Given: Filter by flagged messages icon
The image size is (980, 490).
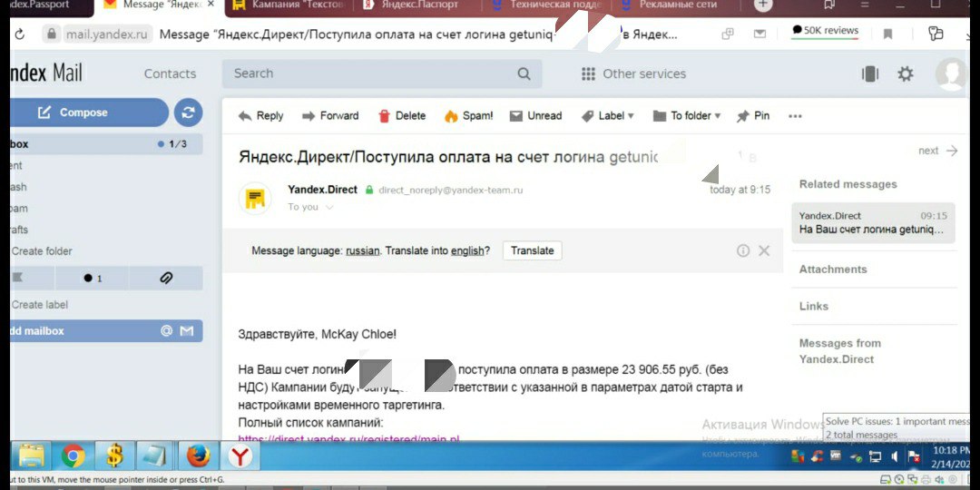Looking at the screenshot, I should [17, 279].
